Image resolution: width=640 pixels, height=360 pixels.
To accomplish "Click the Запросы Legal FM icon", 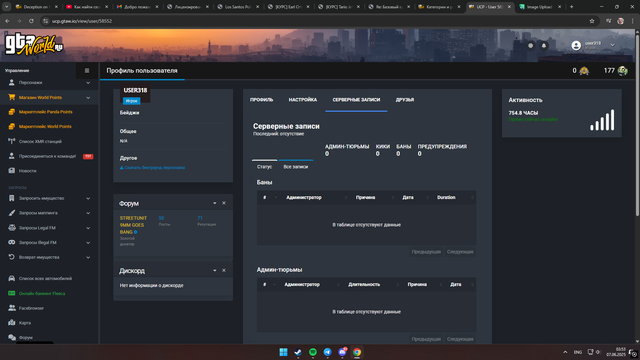I will coord(11,228).
